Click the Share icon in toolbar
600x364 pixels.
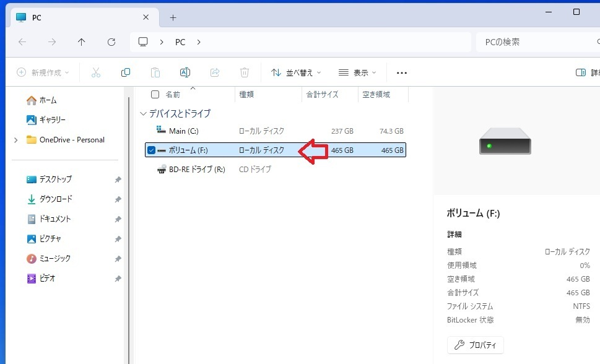[215, 72]
